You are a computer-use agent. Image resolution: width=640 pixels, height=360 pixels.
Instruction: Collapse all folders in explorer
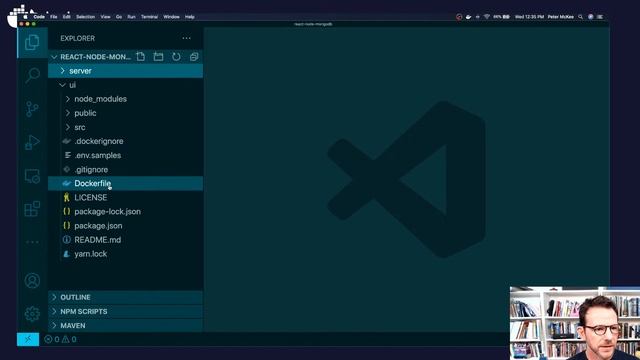click(194, 57)
